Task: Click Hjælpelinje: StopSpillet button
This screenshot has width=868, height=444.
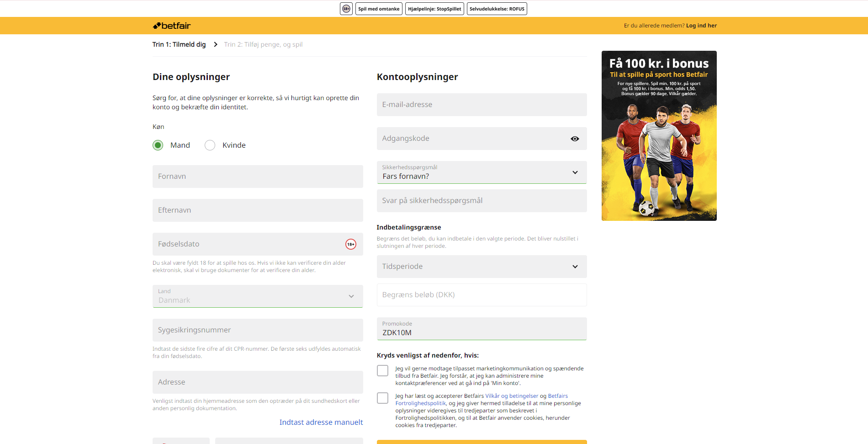Action: click(434, 9)
